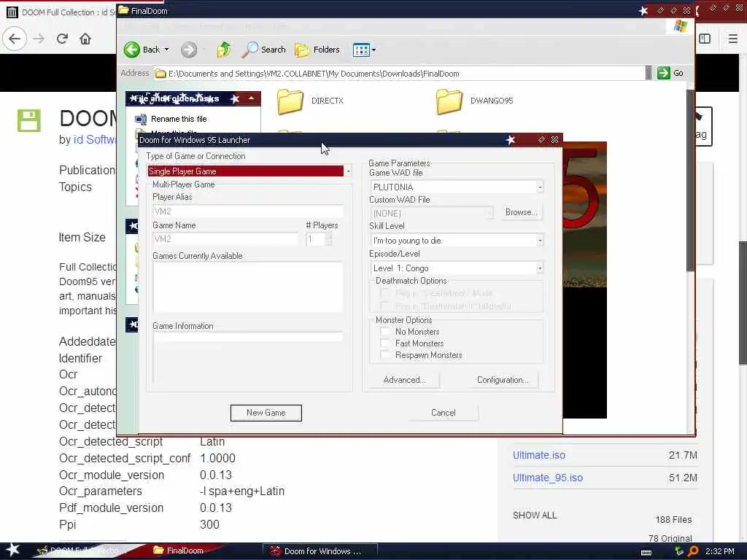The height and width of the screenshot is (560, 747).
Task: Go up one folder level in Explorer
Action: point(223,50)
